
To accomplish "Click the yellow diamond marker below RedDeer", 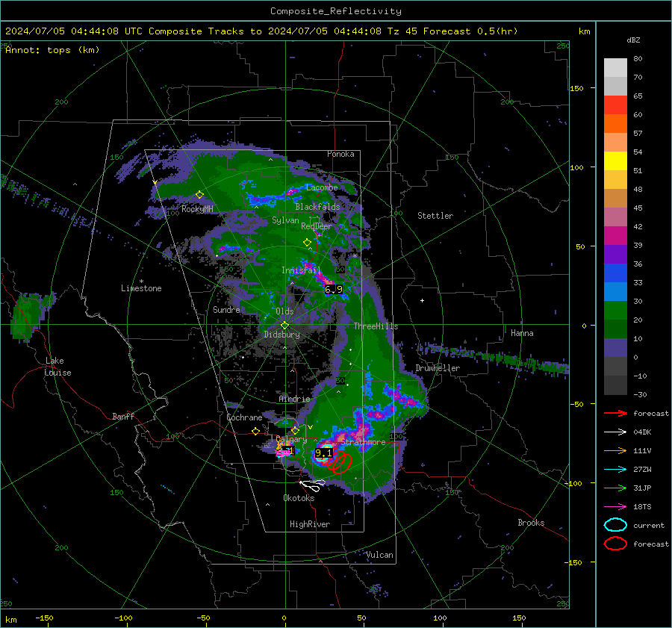I will [307, 242].
